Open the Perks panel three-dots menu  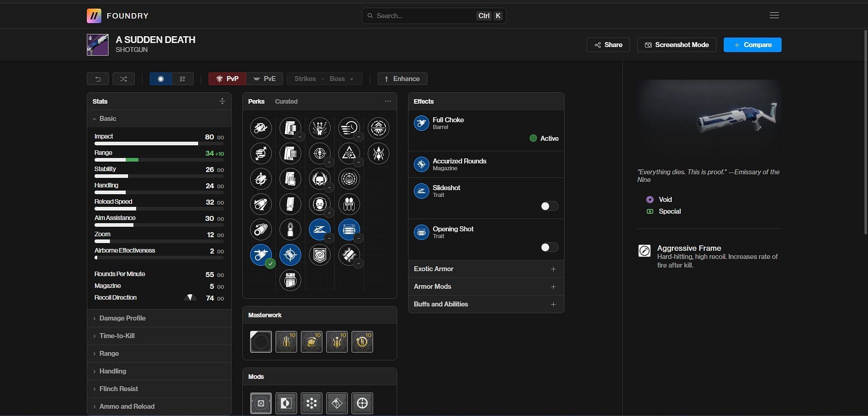(388, 101)
